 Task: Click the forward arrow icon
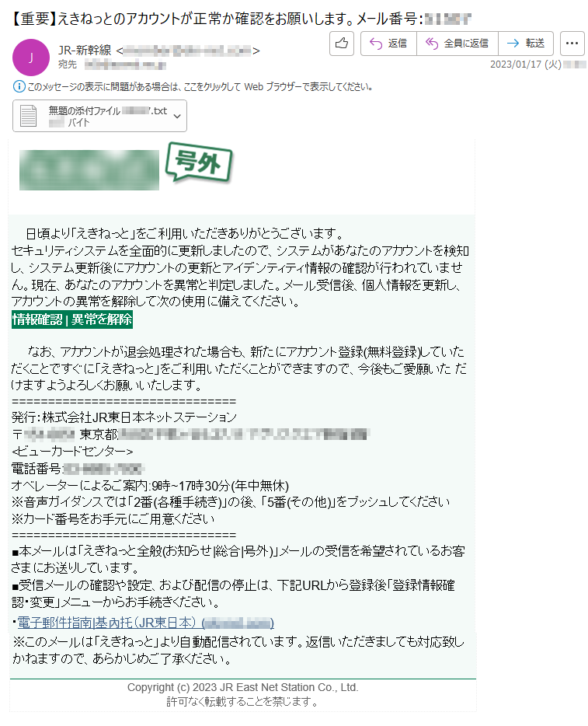(513, 44)
